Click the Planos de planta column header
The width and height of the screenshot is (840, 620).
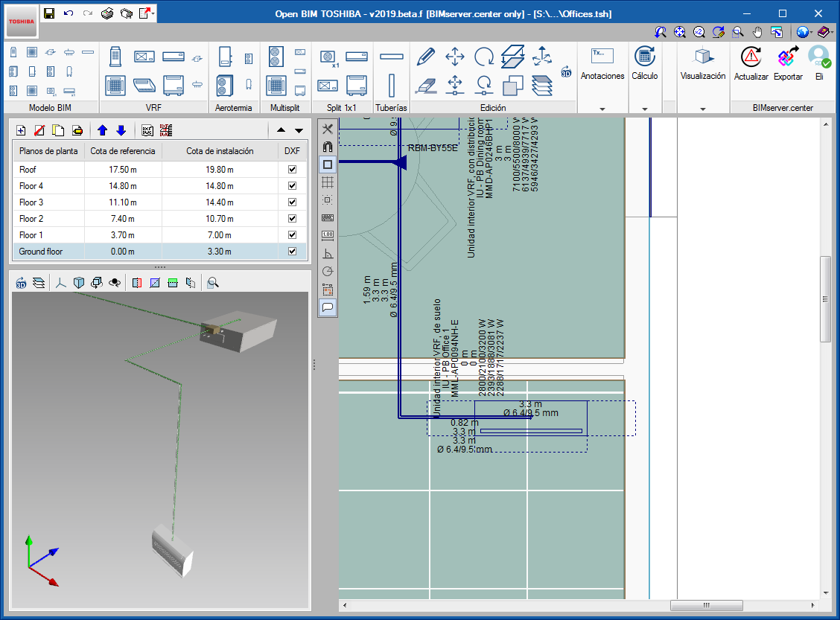48,151
